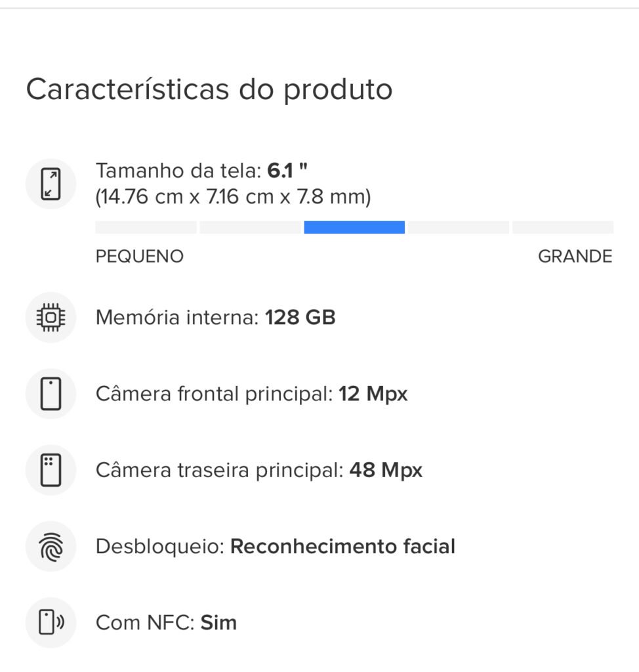Image resolution: width=639 pixels, height=672 pixels.
Task: Click the front camera phone icon
Action: tap(51, 394)
